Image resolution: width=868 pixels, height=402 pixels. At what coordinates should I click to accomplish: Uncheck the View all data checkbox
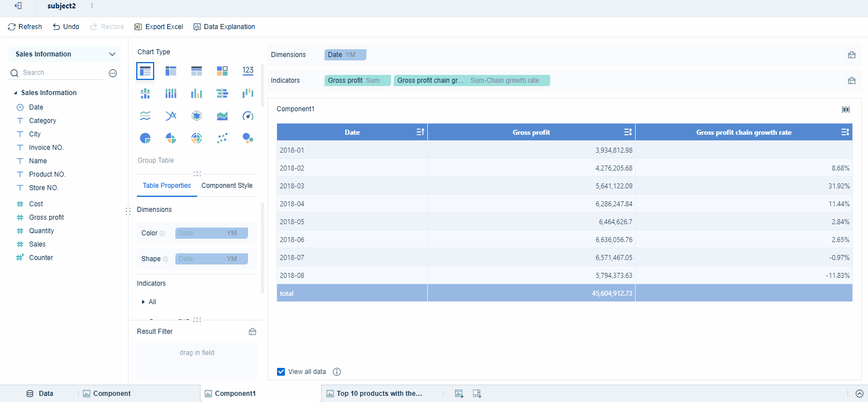click(280, 371)
